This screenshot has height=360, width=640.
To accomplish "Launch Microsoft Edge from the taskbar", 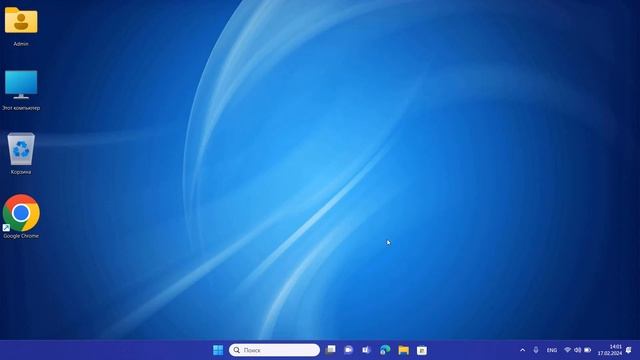I will (x=385, y=350).
